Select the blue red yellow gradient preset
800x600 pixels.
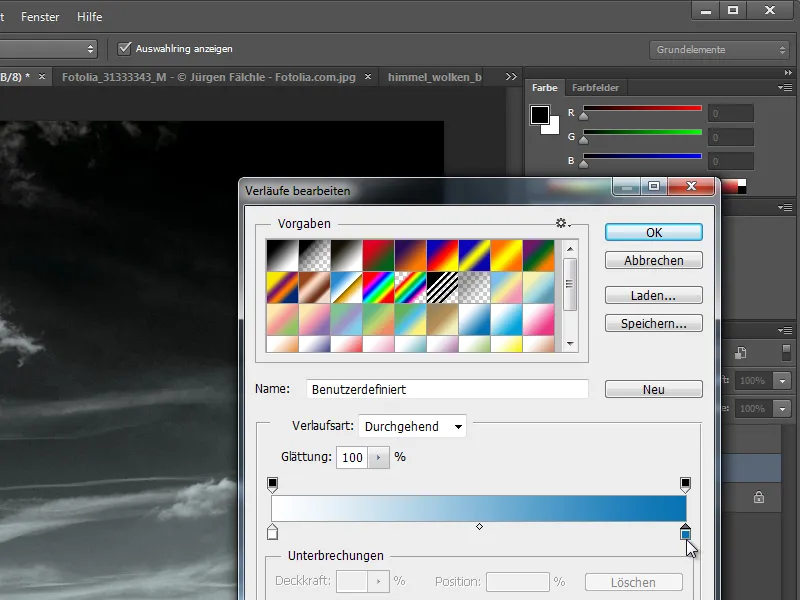tap(442, 256)
